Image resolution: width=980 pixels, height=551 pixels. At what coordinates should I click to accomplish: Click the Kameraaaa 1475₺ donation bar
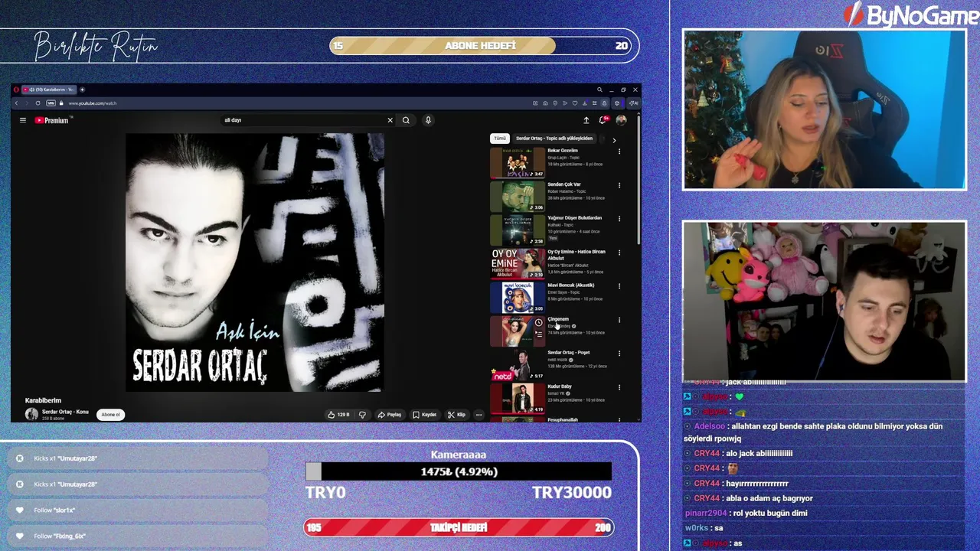pyautogui.click(x=458, y=471)
